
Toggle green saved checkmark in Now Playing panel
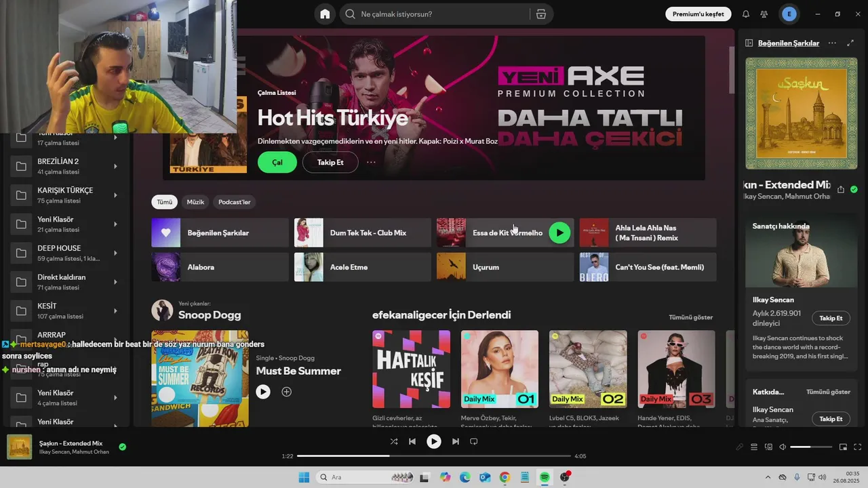coord(854,190)
